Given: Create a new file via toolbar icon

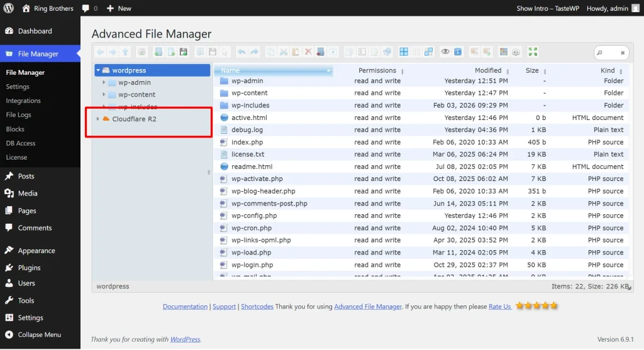Looking at the screenshot, I should tap(171, 52).
